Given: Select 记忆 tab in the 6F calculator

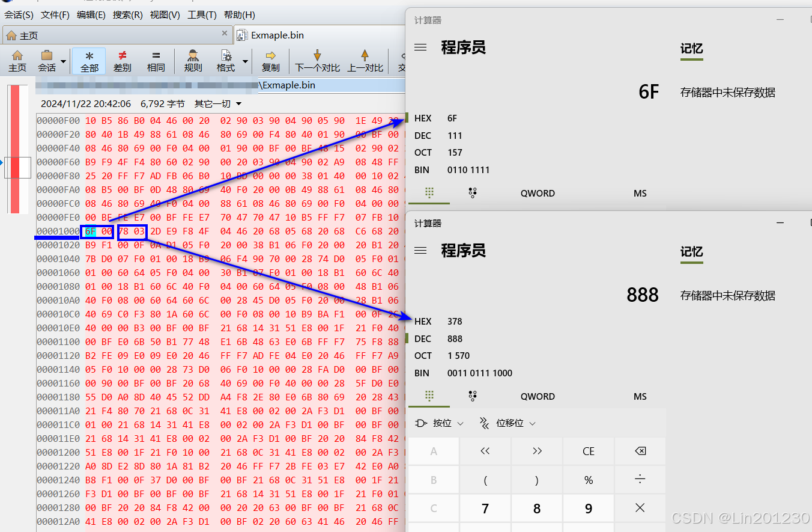Looking at the screenshot, I should pos(691,49).
